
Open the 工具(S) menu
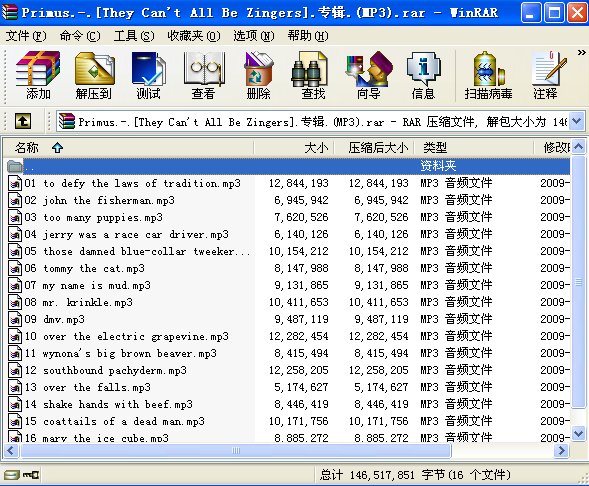[134, 36]
